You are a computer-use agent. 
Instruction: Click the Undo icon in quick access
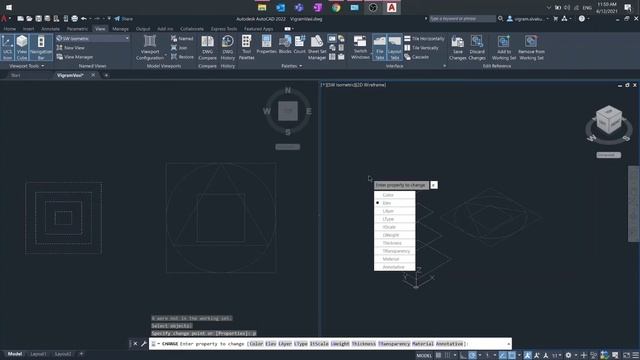[x=84, y=19]
